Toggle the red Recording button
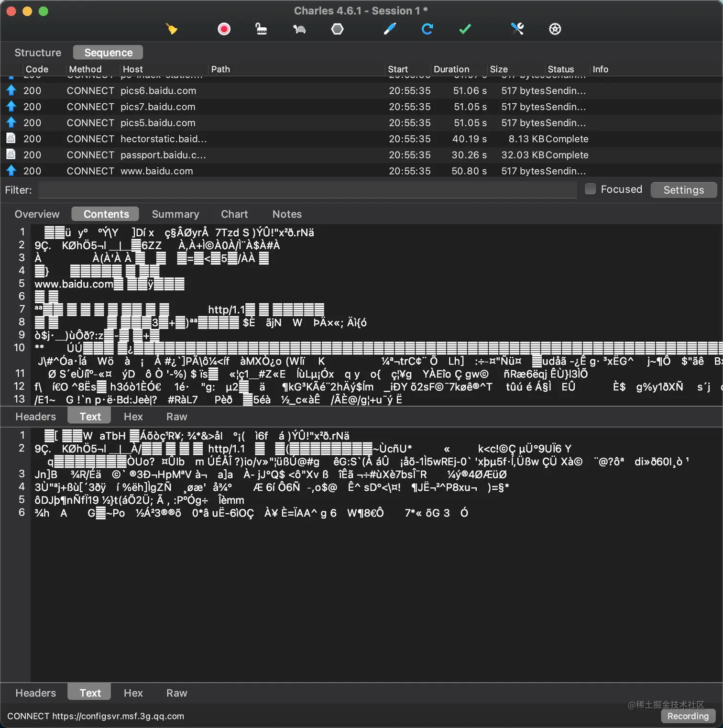723x728 pixels. click(224, 29)
